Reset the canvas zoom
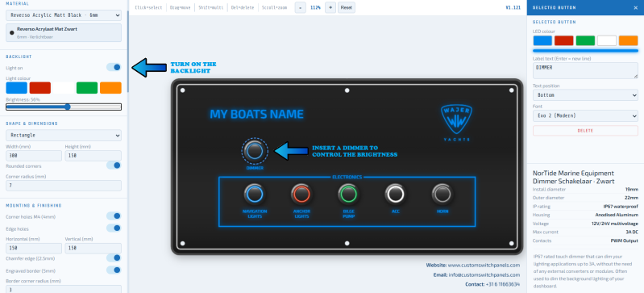 347,7
